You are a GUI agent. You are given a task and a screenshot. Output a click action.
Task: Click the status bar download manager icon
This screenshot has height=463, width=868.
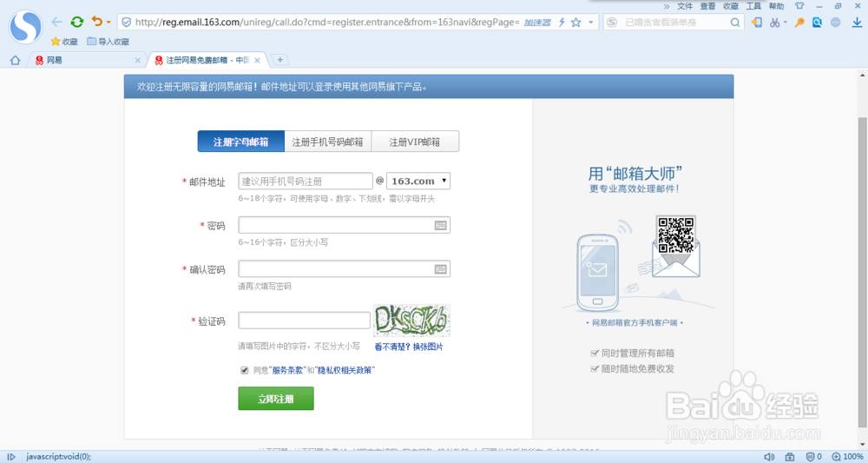coord(790,456)
